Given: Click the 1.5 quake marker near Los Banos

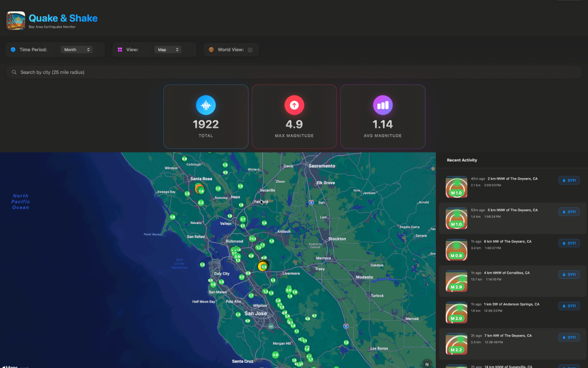Looking at the screenshot, I should 346,343.
